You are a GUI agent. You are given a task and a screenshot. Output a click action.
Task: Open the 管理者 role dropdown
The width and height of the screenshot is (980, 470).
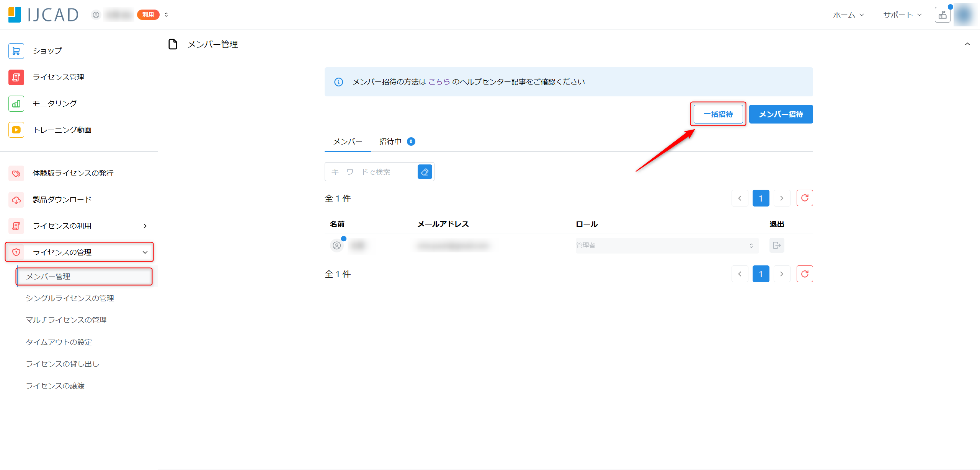pyautogui.click(x=667, y=246)
